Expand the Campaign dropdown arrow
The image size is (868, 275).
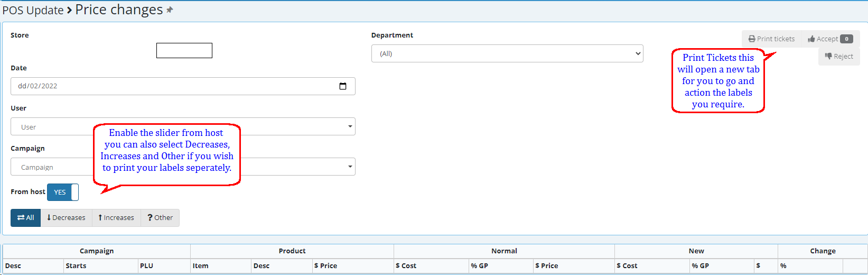point(350,167)
